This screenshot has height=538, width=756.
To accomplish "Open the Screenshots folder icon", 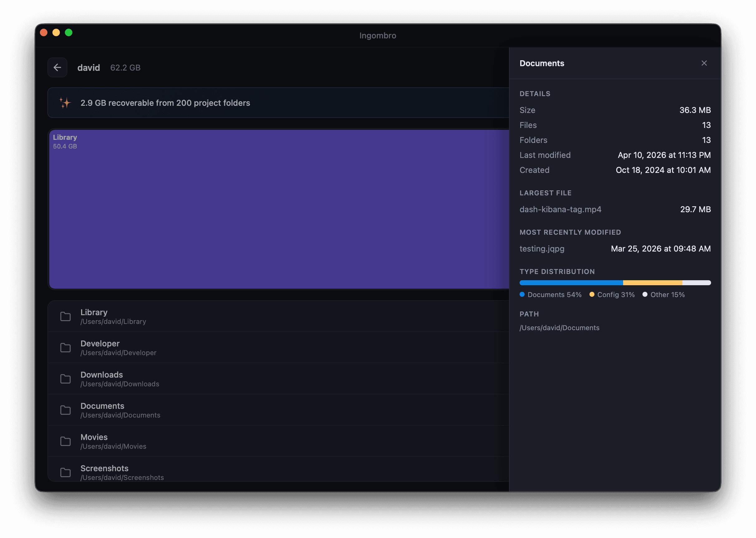I will tap(65, 472).
